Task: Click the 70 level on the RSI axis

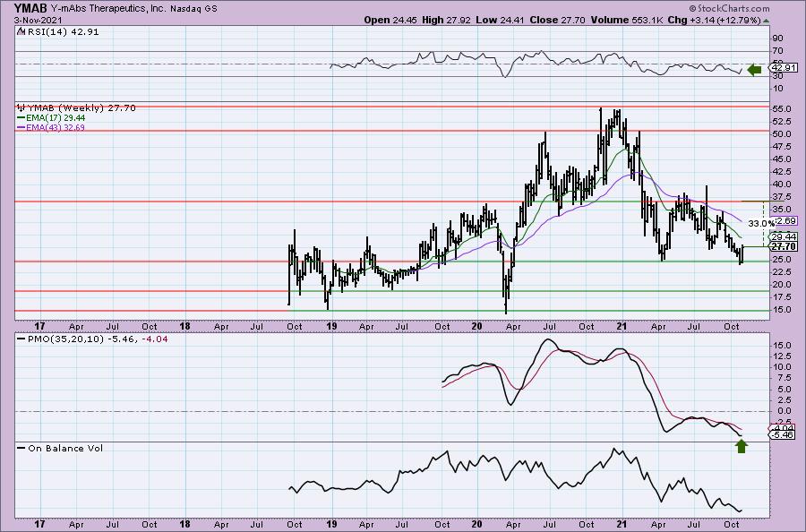Action: pyautogui.click(x=777, y=51)
